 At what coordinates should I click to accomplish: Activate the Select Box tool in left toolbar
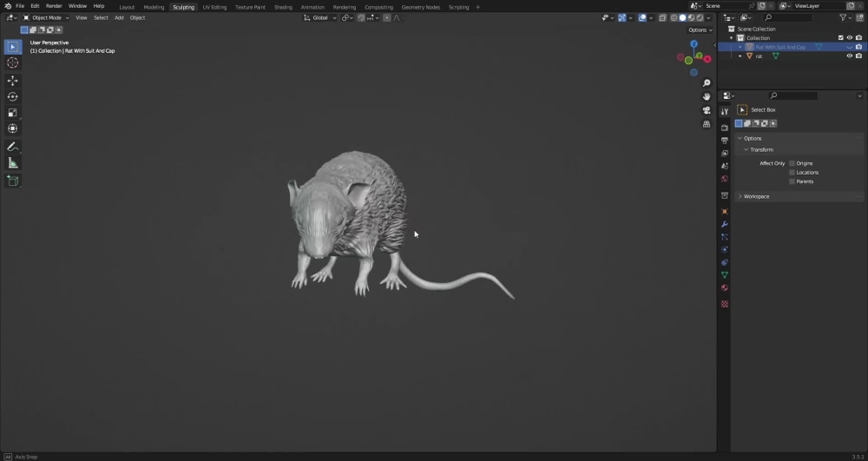pos(12,47)
